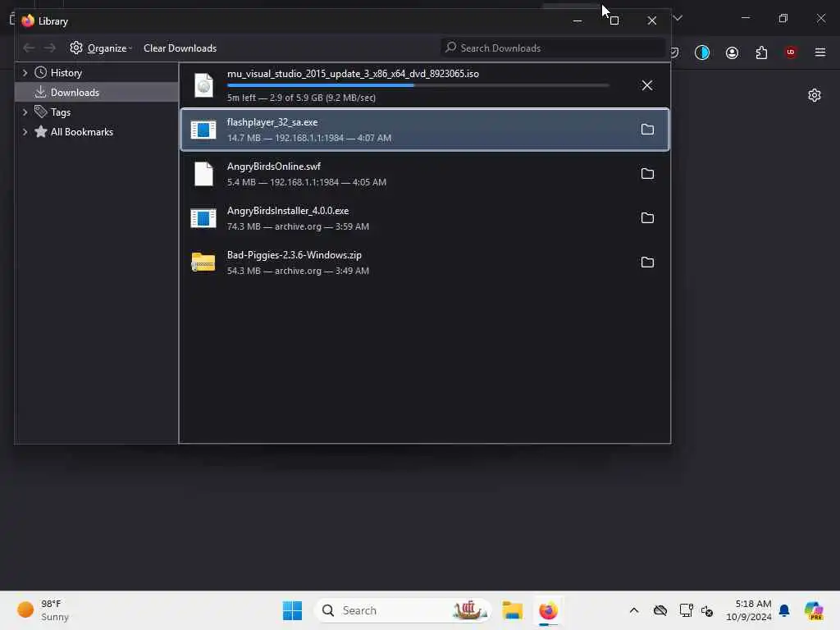
Task: Select All Bookmarks in the sidebar
Action: [82, 132]
